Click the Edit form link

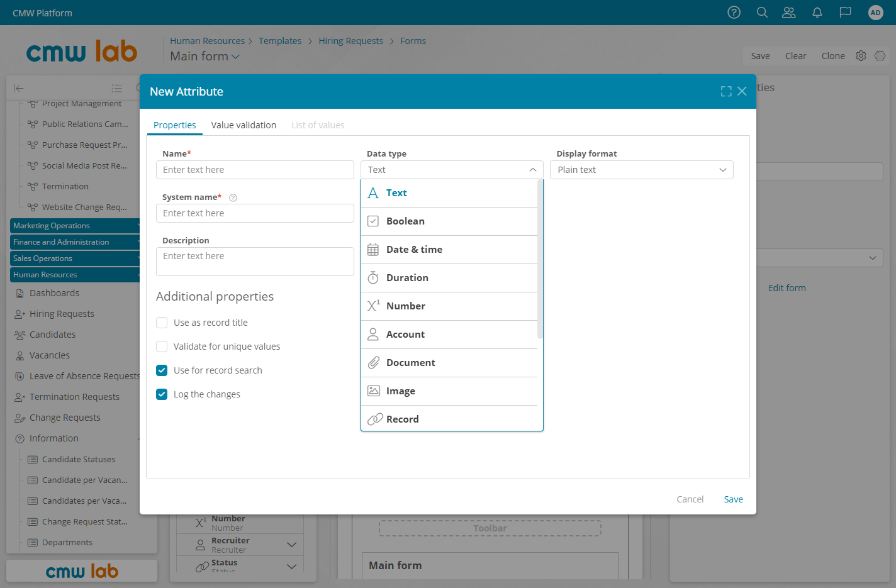tap(787, 288)
